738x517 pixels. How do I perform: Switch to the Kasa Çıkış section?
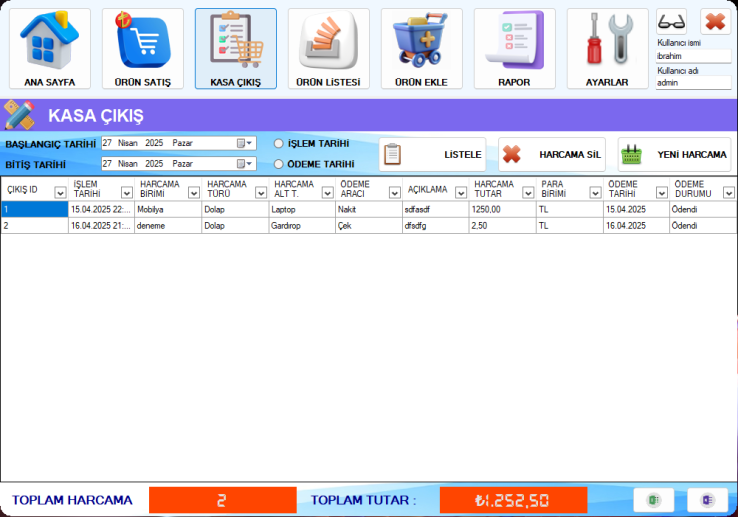235,48
